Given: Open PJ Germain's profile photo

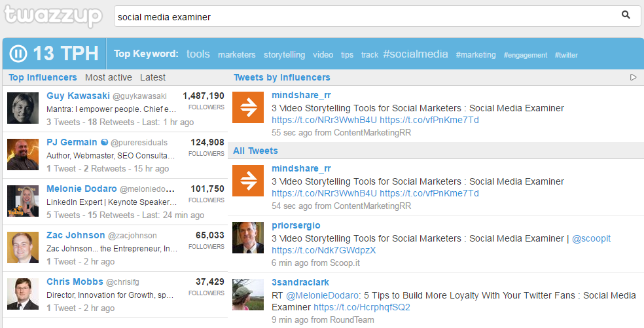Looking at the screenshot, I should (23, 155).
